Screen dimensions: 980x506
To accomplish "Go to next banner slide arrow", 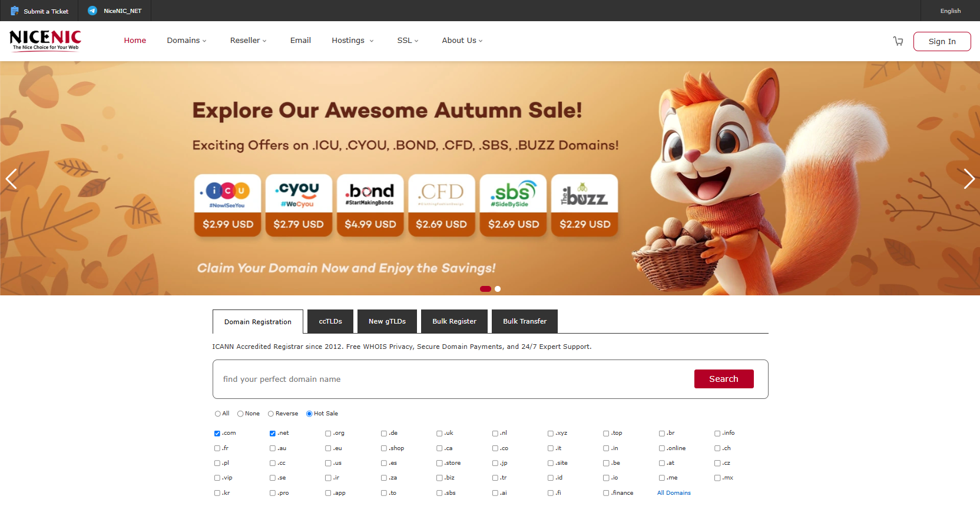I will pyautogui.click(x=969, y=179).
